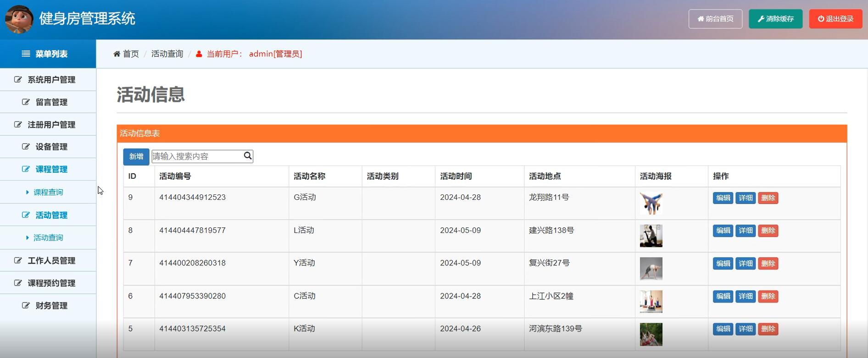
Task: Edit the K活动 row
Action: 723,329
